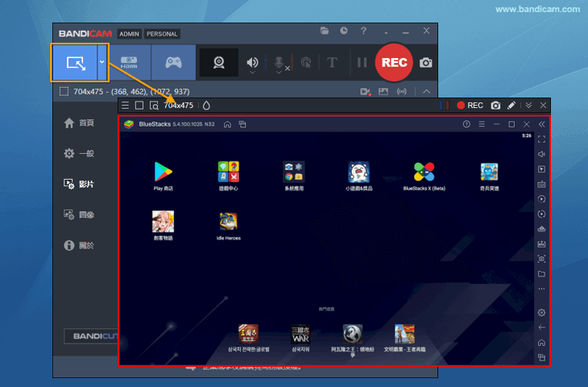Take a screenshot with Bandicam camera icon

pos(426,62)
